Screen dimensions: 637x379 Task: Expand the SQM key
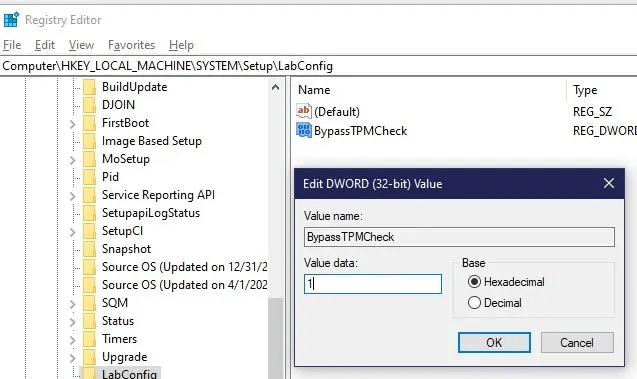(73, 304)
